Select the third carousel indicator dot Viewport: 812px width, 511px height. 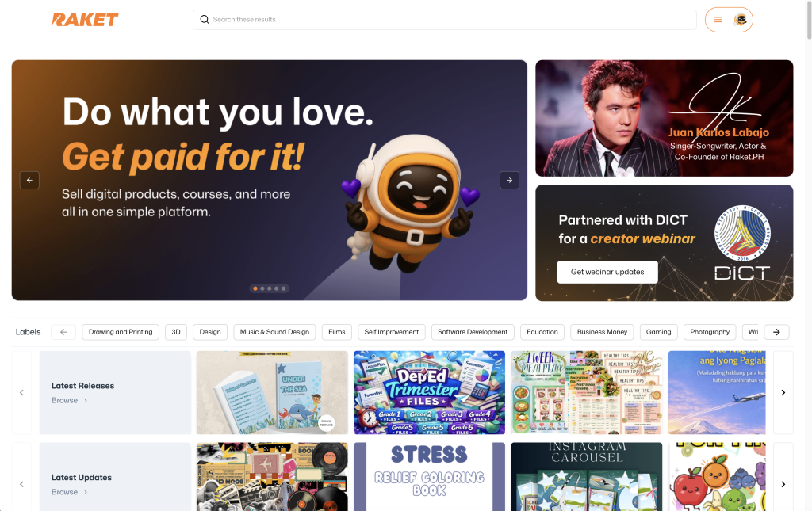pos(270,288)
